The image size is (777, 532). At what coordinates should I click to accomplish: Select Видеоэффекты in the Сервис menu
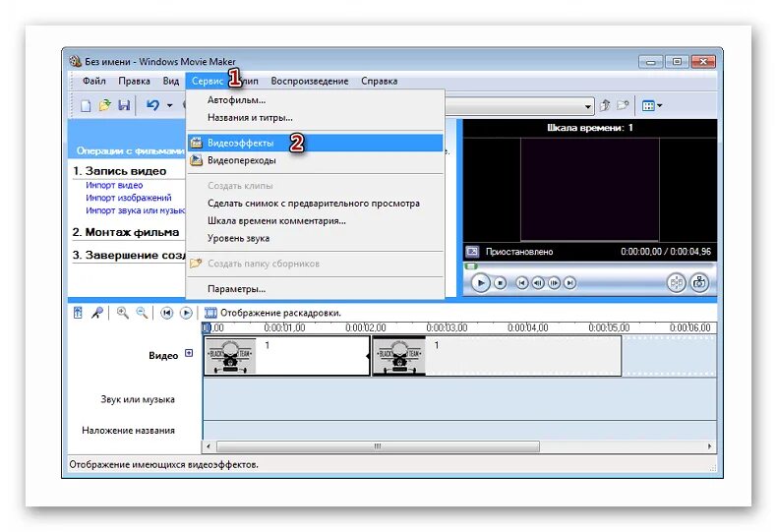[315, 144]
